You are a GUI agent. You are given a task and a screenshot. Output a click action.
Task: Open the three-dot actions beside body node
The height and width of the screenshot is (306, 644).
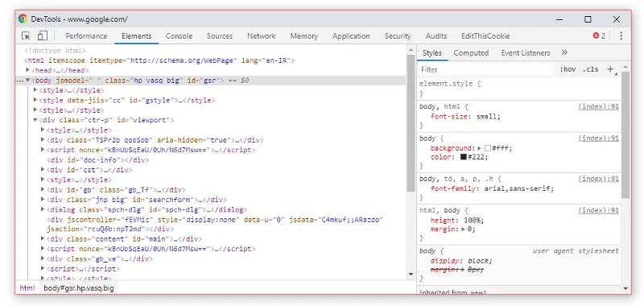pyautogui.click(x=19, y=81)
